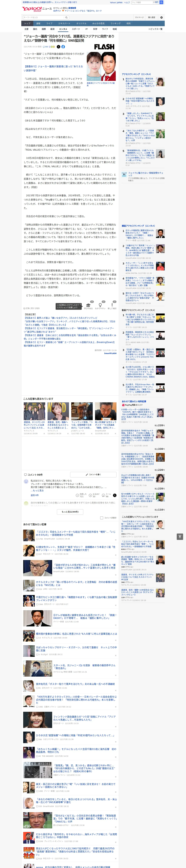The height and width of the screenshot is (868, 186).
Task: Click the blue search button in the top web search
Action: click(161, 2)
